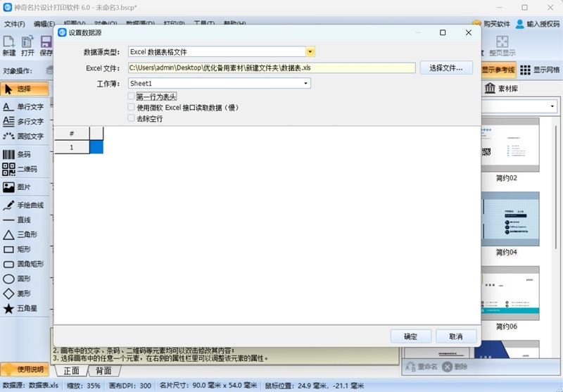Select the 简约04 template thumbnail
The height and width of the screenshot is (392, 563).
(506, 220)
